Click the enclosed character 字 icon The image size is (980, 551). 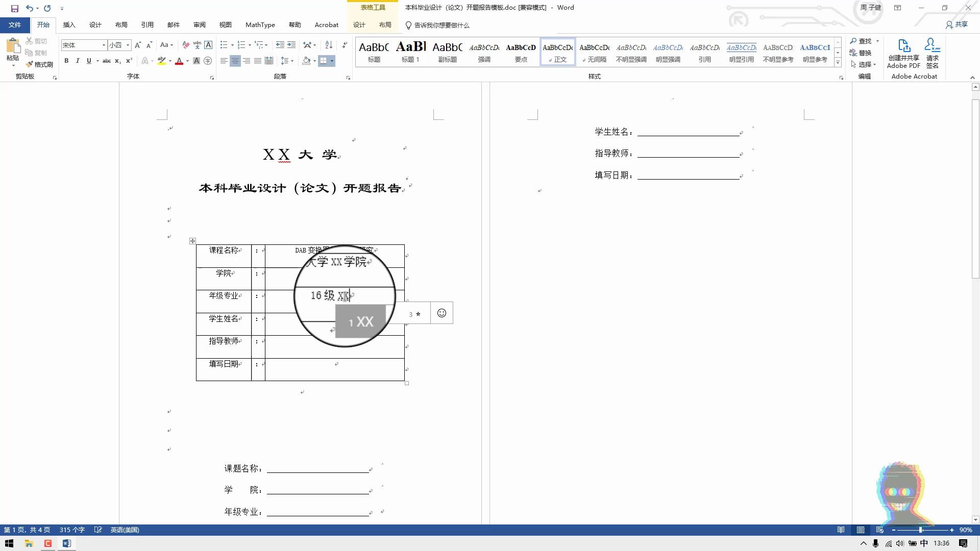pyautogui.click(x=208, y=61)
